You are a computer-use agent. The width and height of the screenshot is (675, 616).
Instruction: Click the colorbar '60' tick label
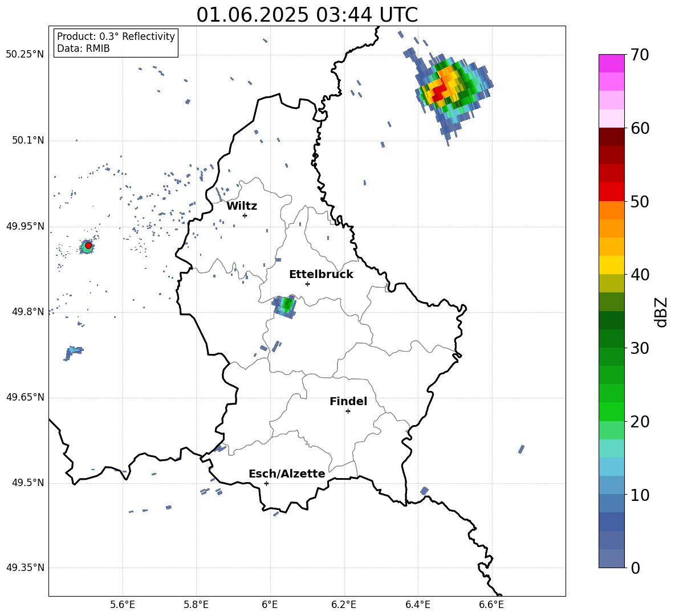coord(640,128)
